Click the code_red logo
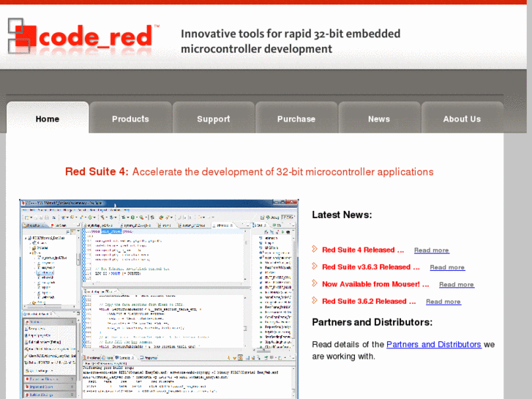 coord(83,37)
